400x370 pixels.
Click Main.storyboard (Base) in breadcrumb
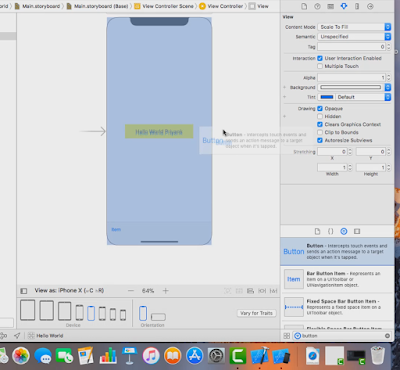point(97,6)
